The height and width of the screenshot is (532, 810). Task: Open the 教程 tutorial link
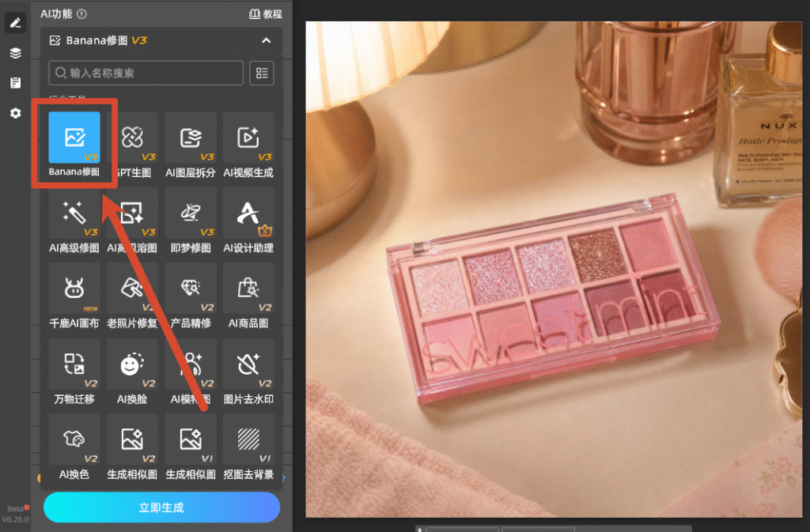coord(266,14)
